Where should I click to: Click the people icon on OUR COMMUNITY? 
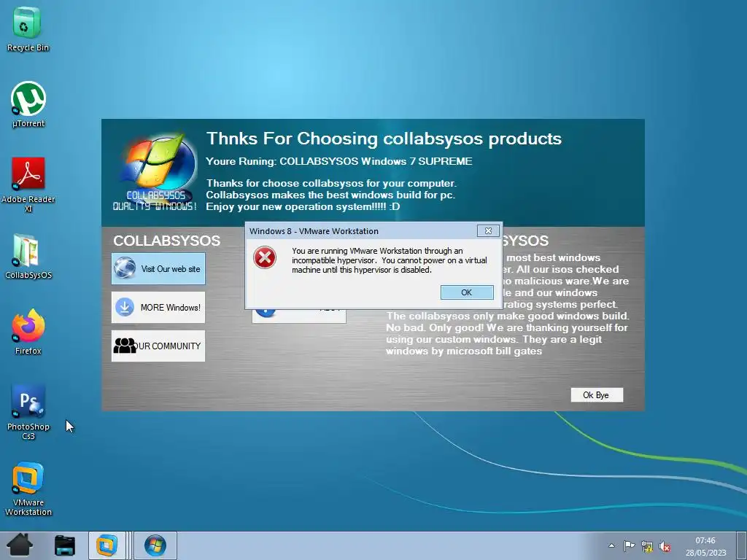[125, 346]
